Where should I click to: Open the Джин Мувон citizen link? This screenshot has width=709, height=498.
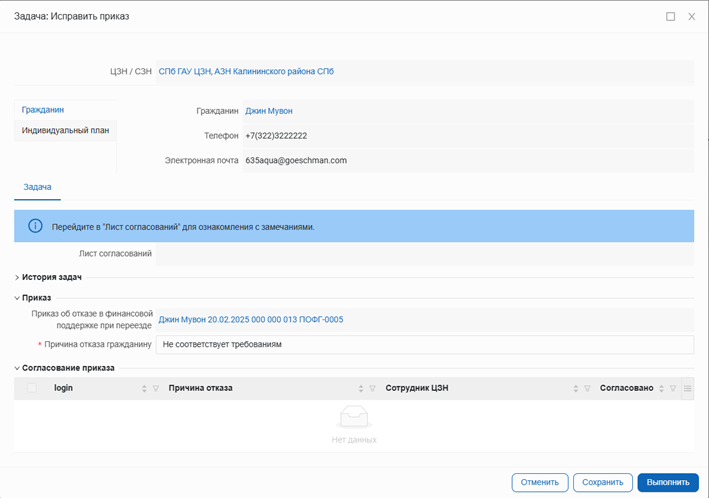269,111
